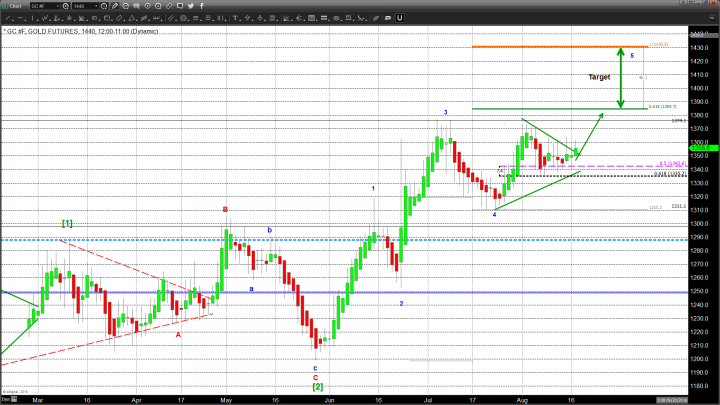Image resolution: width=720 pixels, height=405 pixels.
Task: Click the Jun label on time axis
Action: (x=330, y=399)
